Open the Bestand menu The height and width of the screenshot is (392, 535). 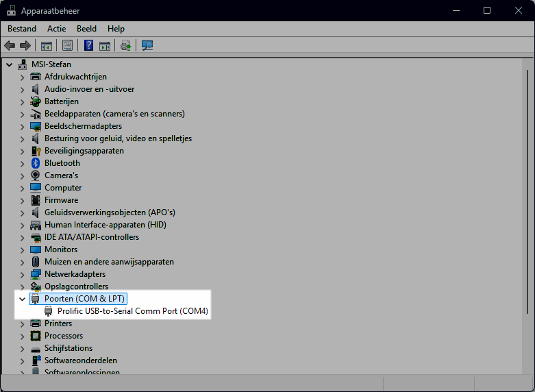coord(22,29)
